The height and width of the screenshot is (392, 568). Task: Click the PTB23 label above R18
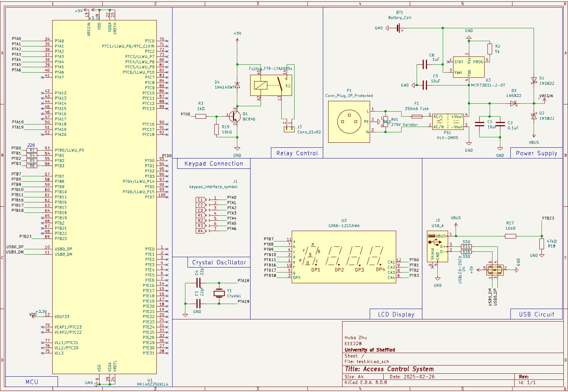tap(548, 218)
